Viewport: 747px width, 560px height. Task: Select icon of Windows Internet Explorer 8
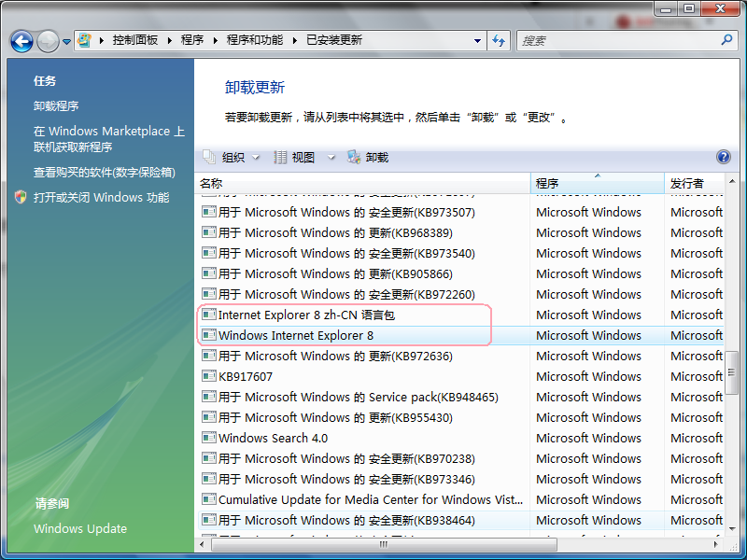(208, 335)
